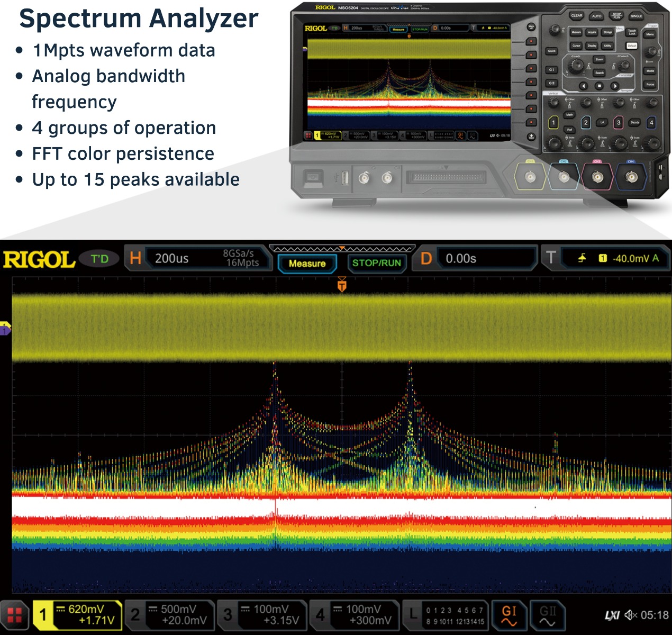The height and width of the screenshot is (635, 672).
Task: Push the Navigate right arrow key
Action: 614,86
